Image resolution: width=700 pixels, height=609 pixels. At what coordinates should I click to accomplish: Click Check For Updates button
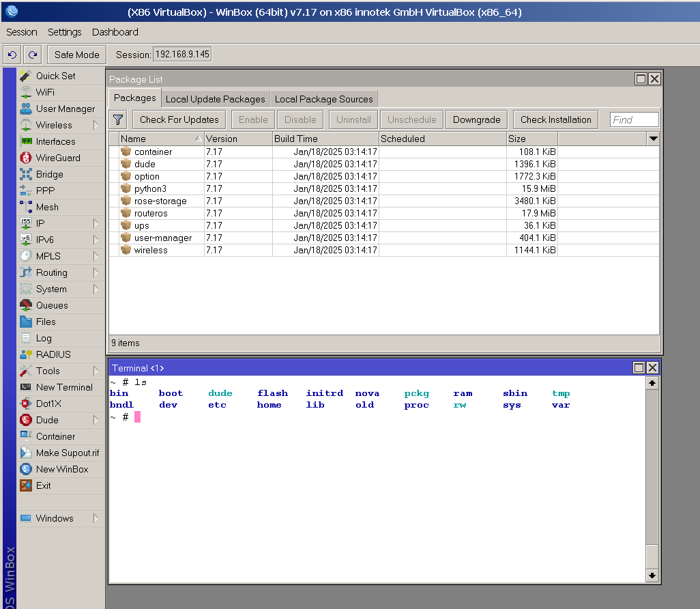point(179,119)
